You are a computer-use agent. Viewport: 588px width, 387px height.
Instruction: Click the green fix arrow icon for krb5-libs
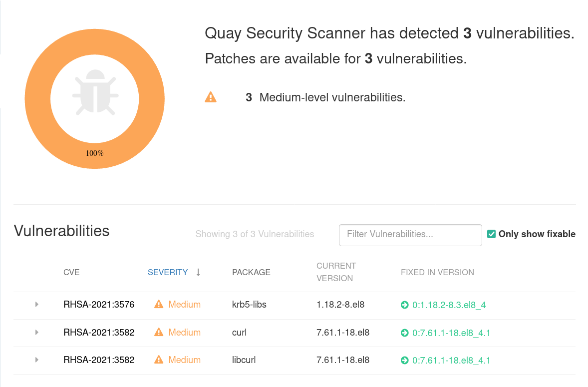[x=404, y=304]
